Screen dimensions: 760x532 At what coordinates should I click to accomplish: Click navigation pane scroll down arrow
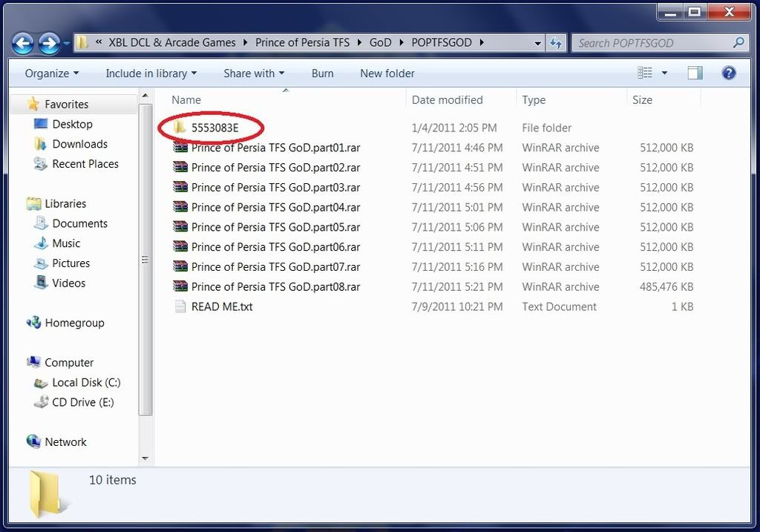pos(145,458)
